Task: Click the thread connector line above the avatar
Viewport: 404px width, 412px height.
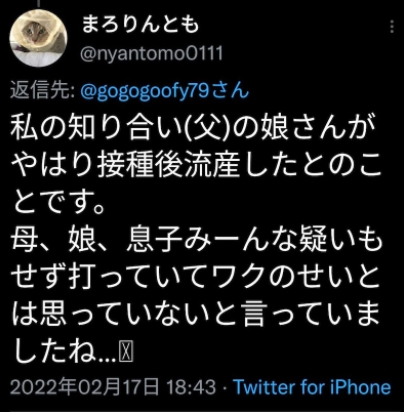Action: (x=38, y=3)
